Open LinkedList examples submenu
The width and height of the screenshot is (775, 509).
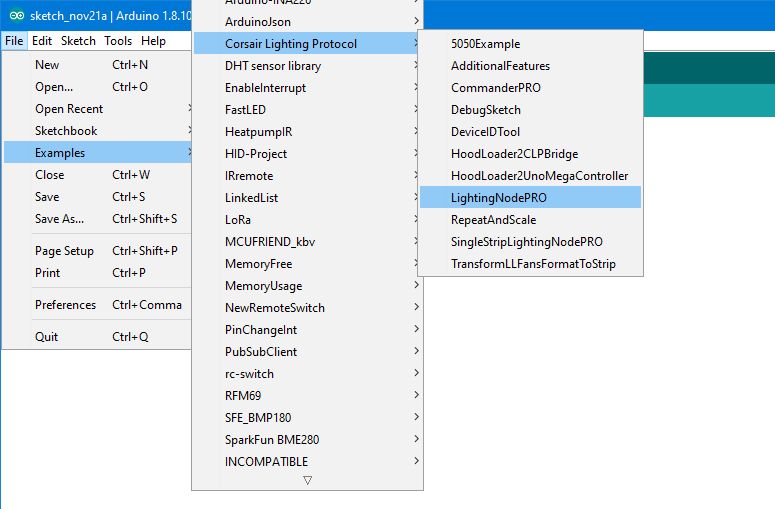(x=307, y=198)
